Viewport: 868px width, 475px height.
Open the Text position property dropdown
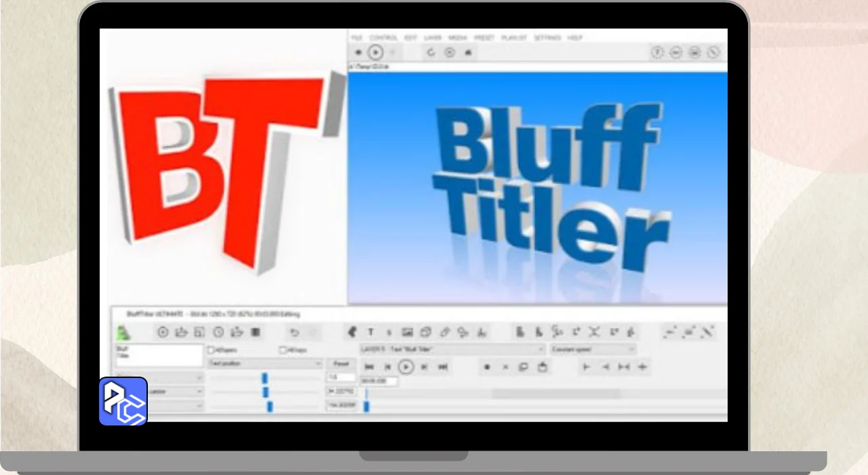click(265, 364)
